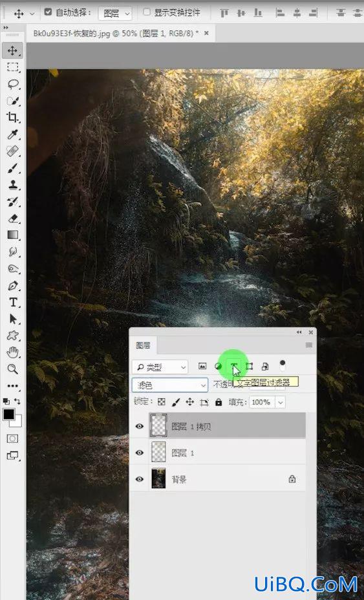Viewport: 364px width, 600px height.
Task: Toggle lock position icon
Action: pos(190,402)
